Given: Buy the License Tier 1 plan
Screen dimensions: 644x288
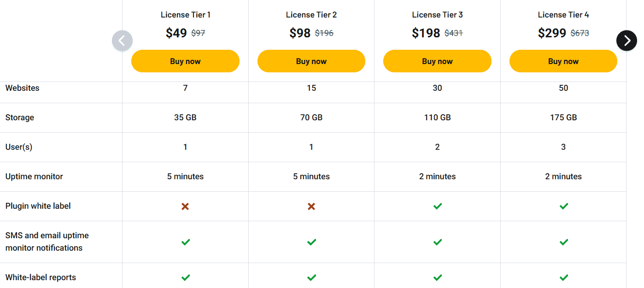Looking at the screenshot, I should click(x=185, y=61).
